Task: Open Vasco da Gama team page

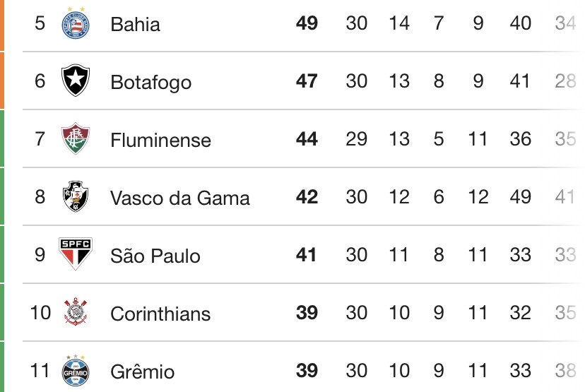Action: tap(179, 198)
